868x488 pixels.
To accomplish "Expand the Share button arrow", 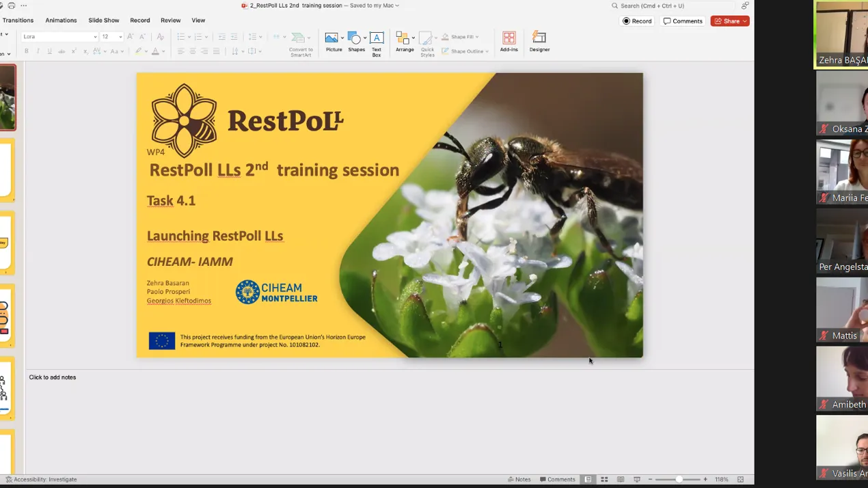I will coord(745,21).
